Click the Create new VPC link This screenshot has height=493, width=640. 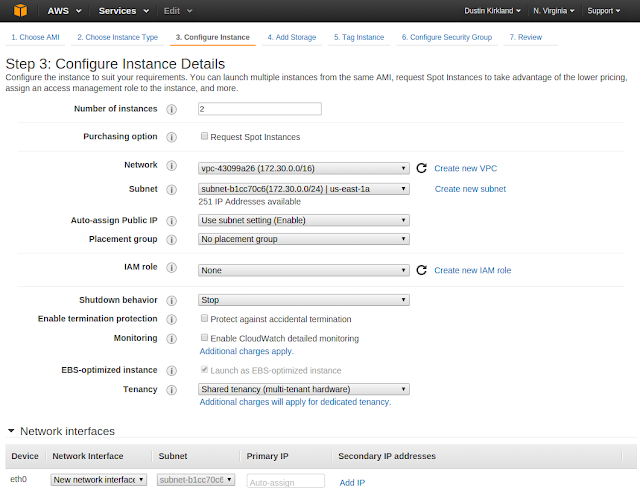[466, 168]
